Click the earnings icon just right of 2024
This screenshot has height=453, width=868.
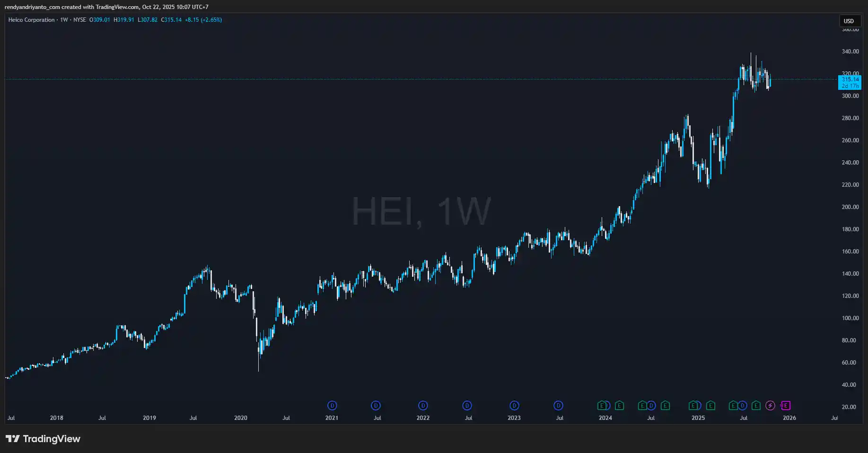coord(619,405)
